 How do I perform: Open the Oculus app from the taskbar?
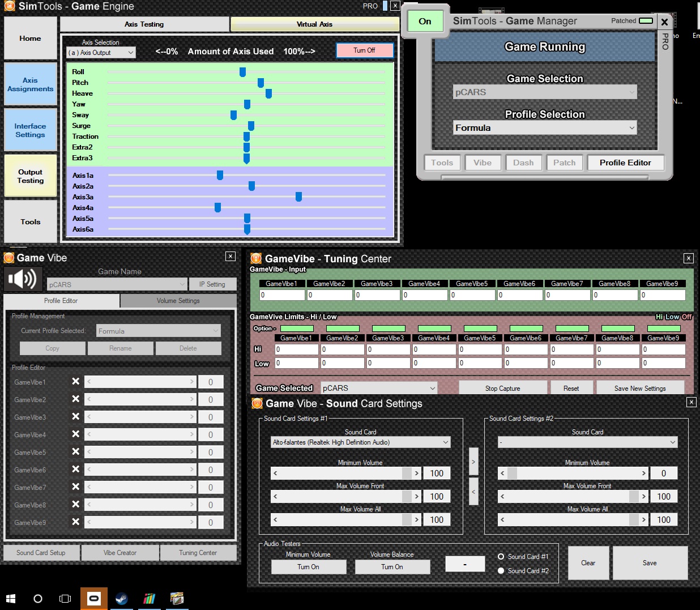94,598
